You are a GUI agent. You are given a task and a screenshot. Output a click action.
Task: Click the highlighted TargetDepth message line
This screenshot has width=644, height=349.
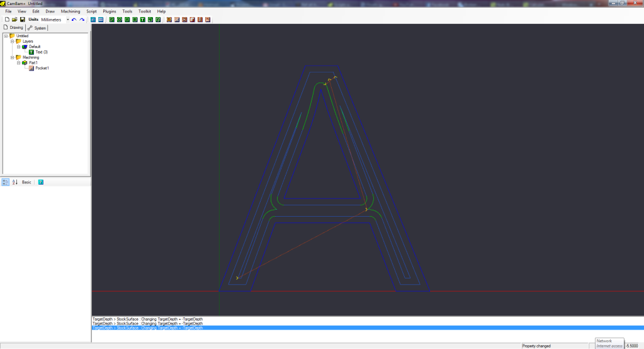368,328
